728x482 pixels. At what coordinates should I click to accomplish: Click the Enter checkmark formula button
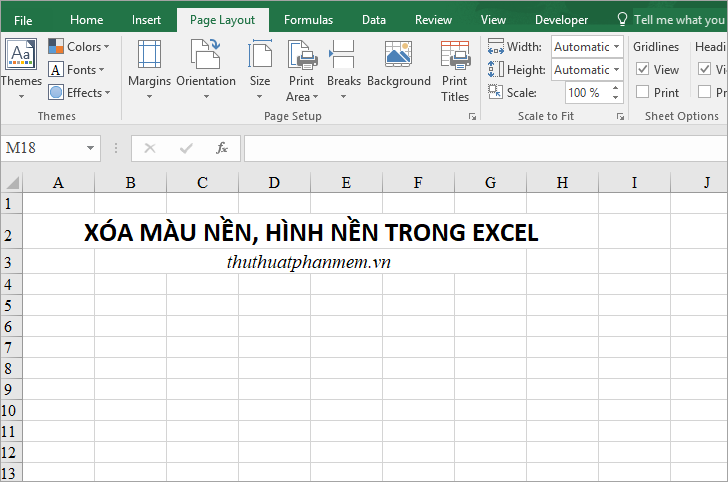186,149
